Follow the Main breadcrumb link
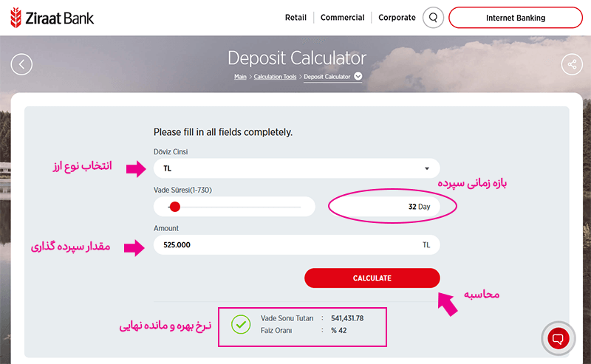Viewport: 591px width, 364px height. [240, 77]
